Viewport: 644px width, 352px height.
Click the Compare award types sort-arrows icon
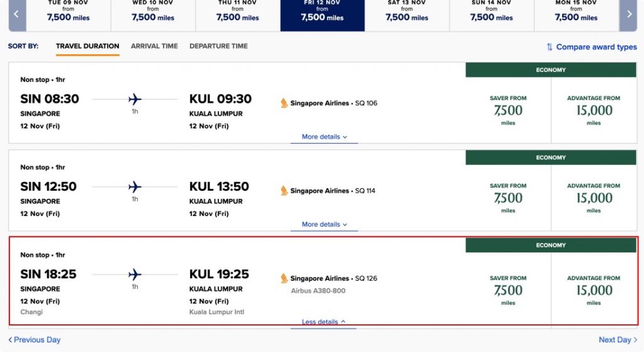click(549, 47)
